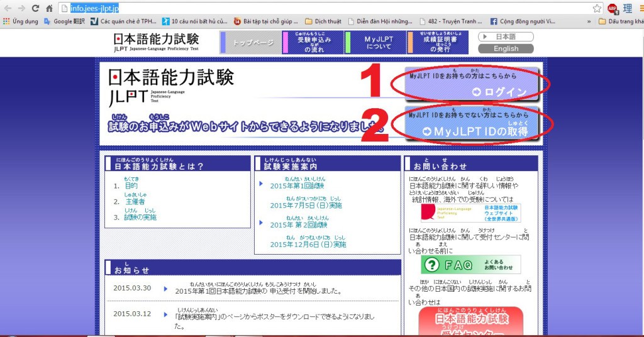The width and height of the screenshot is (644, 337).
Task: Open the 日本語能力試験ウェブサイト全世界共通版 banner
Action: coord(470,213)
